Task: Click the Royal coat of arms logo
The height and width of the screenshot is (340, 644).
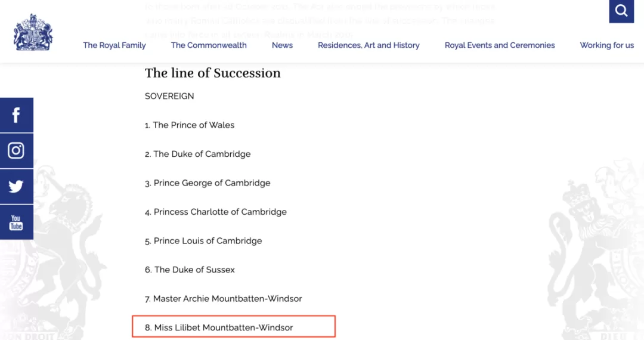Action: tap(33, 32)
